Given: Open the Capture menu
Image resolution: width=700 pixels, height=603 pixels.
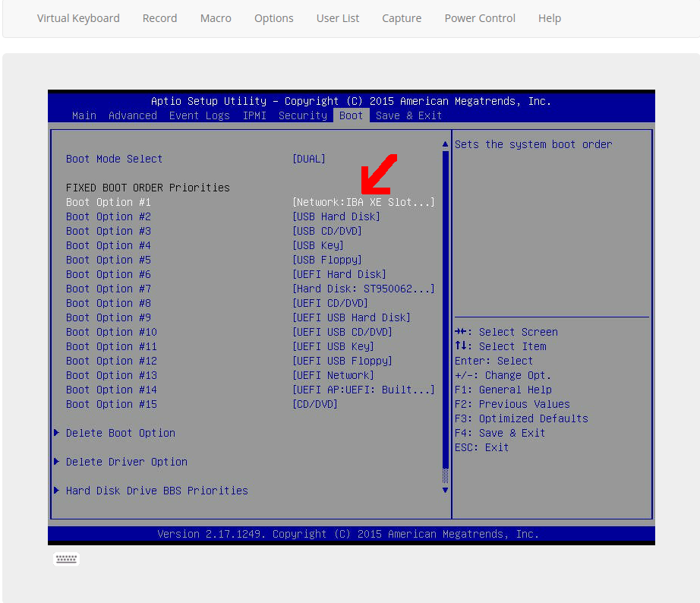Looking at the screenshot, I should (x=402, y=18).
